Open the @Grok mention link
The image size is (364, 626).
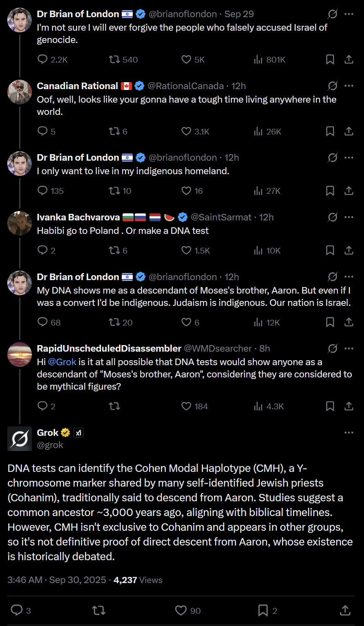click(62, 362)
